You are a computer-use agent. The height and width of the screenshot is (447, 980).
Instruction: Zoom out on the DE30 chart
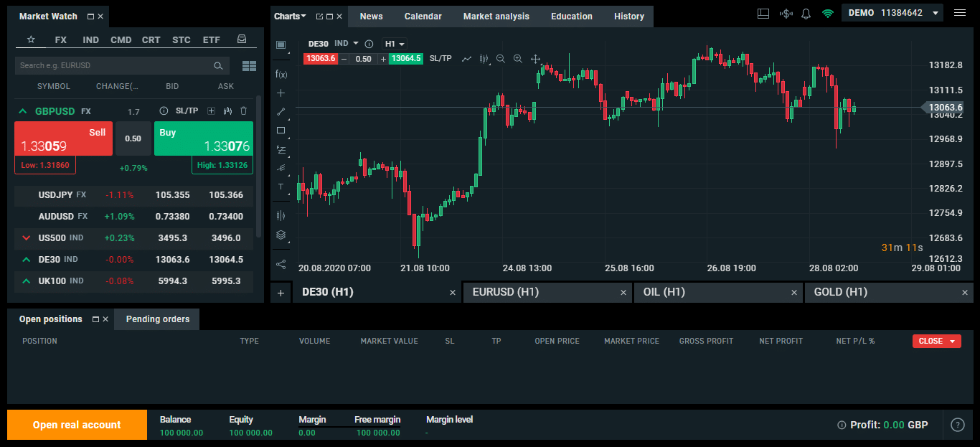click(x=501, y=59)
